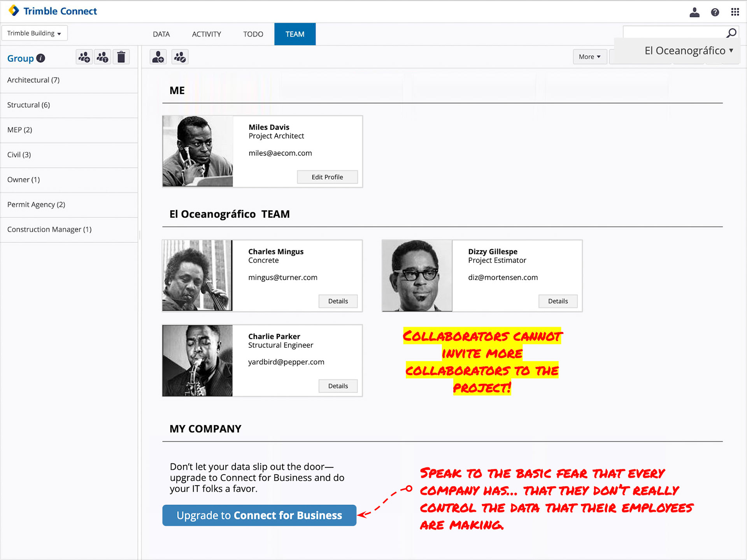
Task: Click the add group icon
Action: point(84,58)
